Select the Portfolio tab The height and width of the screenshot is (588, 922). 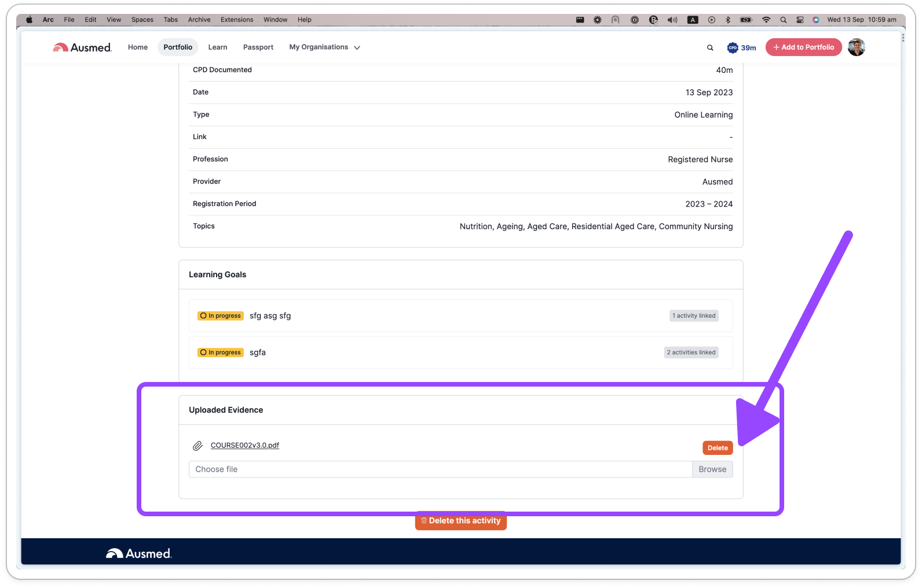178,47
